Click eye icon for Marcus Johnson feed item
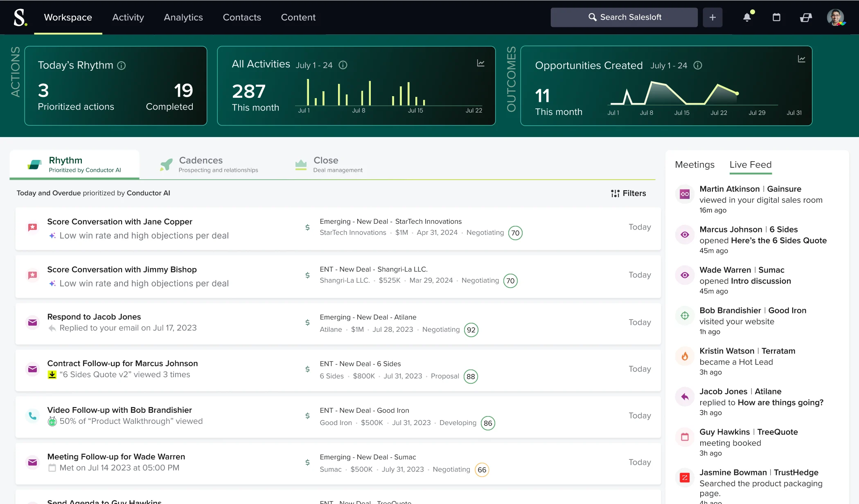 (685, 235)
